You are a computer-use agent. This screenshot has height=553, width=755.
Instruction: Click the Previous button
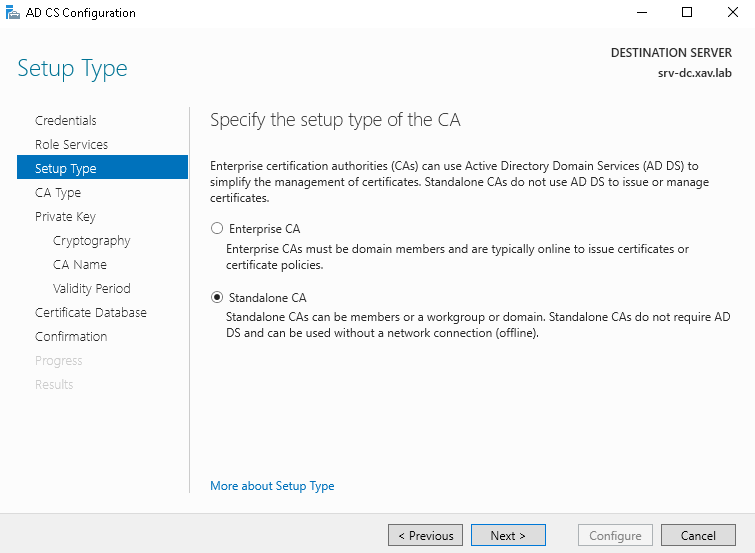(425, 535)
